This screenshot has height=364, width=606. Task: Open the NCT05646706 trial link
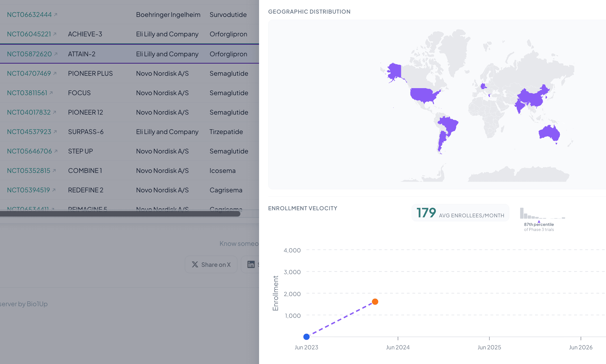coord(29,151)
